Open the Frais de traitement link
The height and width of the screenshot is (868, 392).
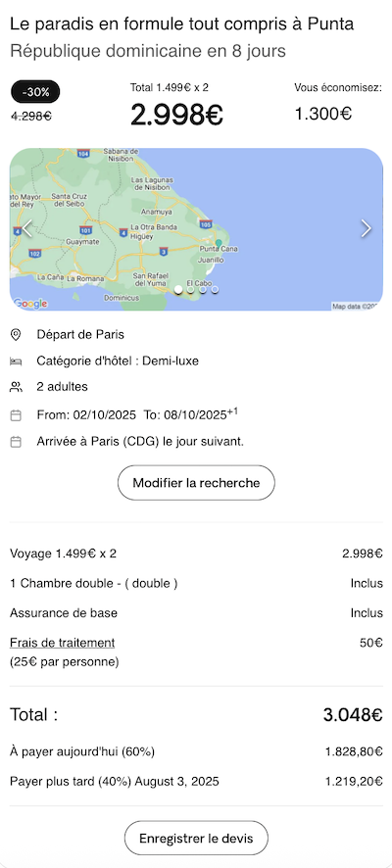(x=62, y=643)
